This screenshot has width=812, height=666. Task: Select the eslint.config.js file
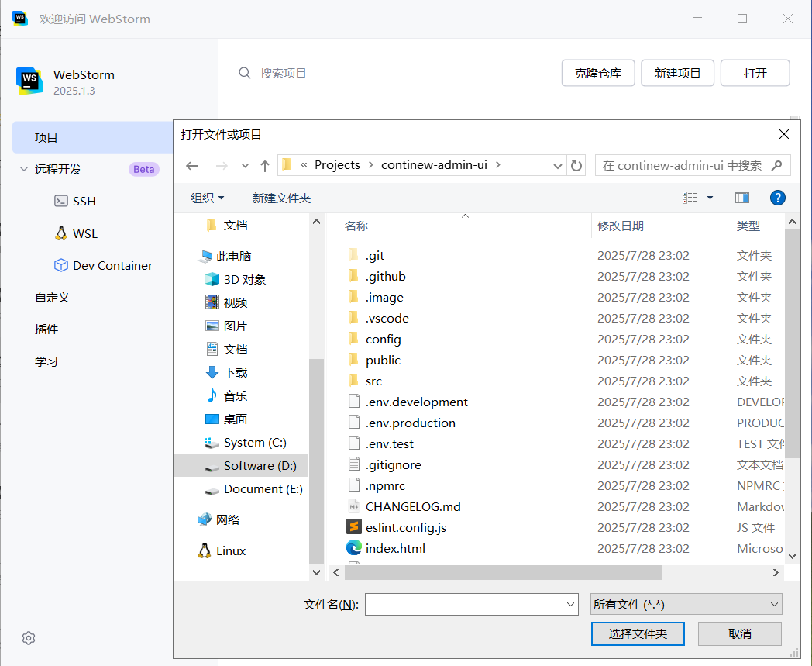tap(397, 527)
